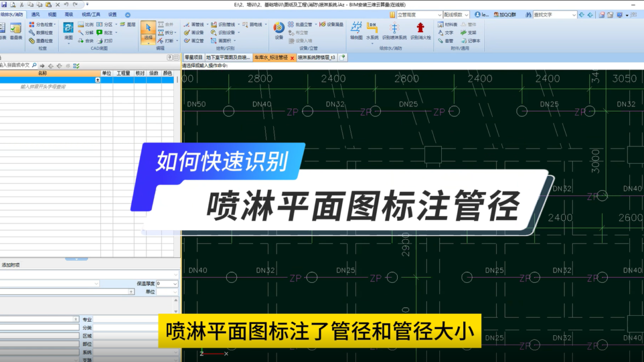Open the 材料表 materials table

[448, 25]
